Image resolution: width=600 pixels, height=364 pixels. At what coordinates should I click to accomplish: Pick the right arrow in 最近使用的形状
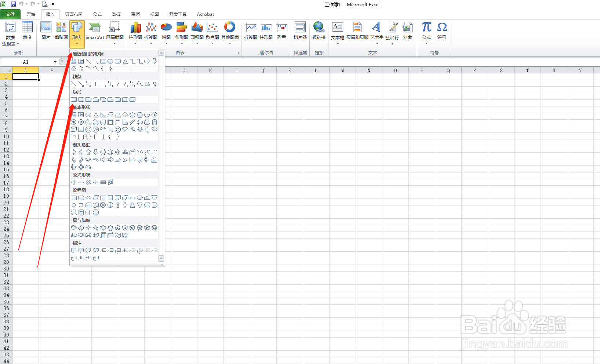tap(147, 61)
